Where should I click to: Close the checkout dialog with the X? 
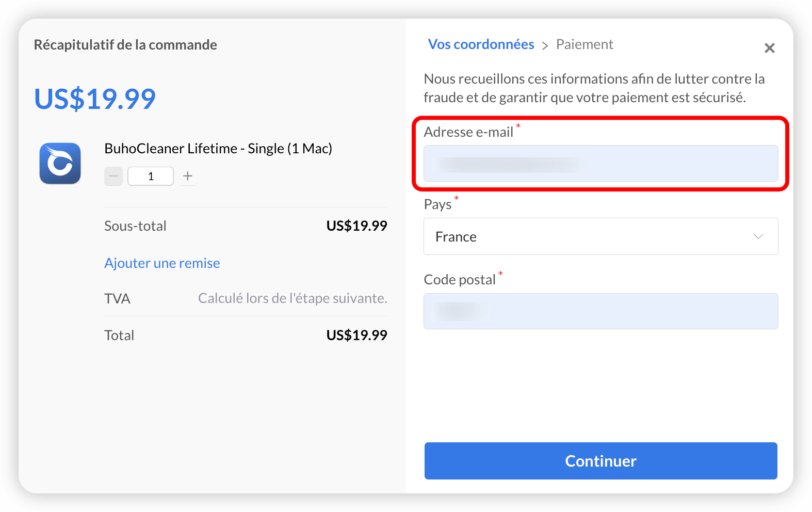[770, 48]
